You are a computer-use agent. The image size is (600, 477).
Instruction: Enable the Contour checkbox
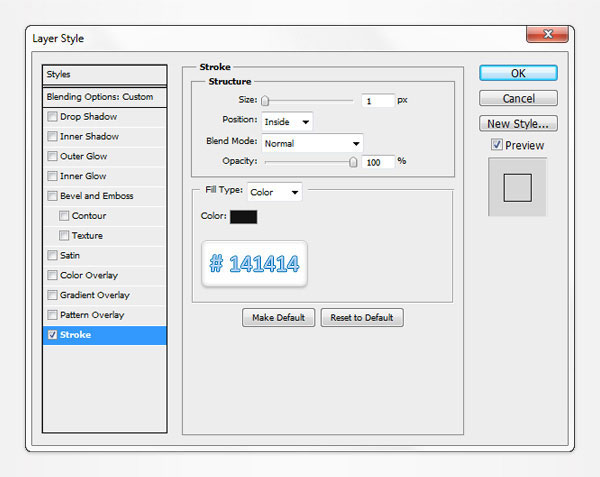coord(64,216)
